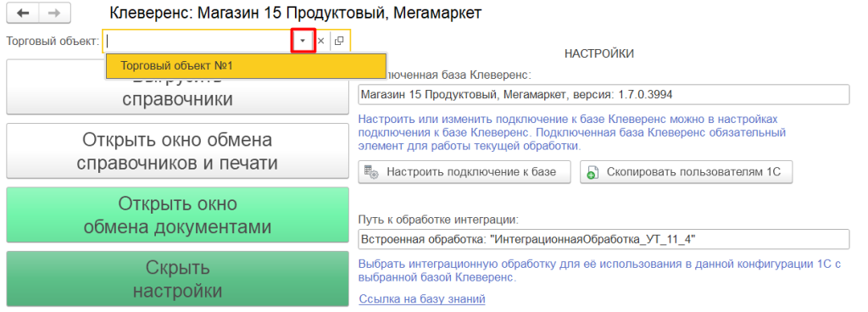Clear the Торговый объект field with X
The image size is (868, 312).
(x=321, y=41)
